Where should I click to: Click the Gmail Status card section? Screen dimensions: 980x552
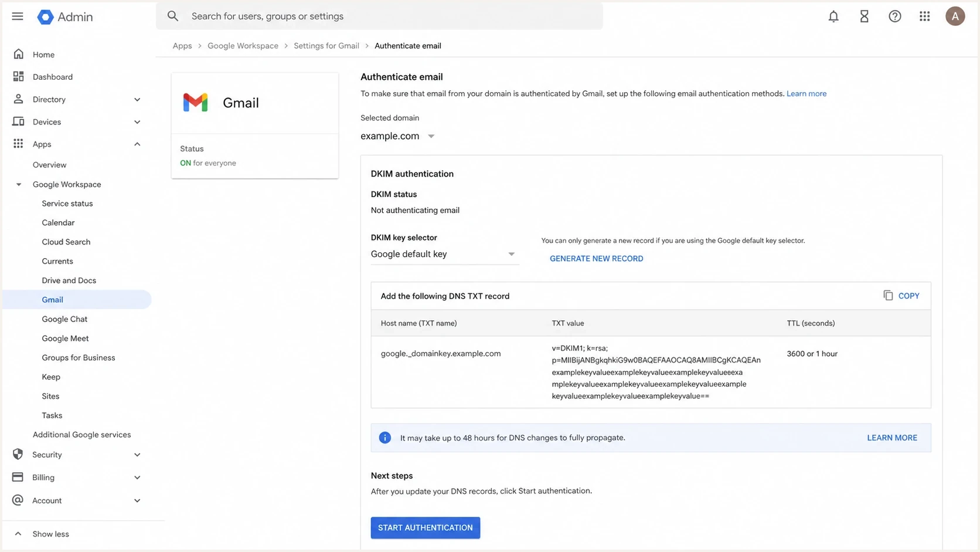255,156
